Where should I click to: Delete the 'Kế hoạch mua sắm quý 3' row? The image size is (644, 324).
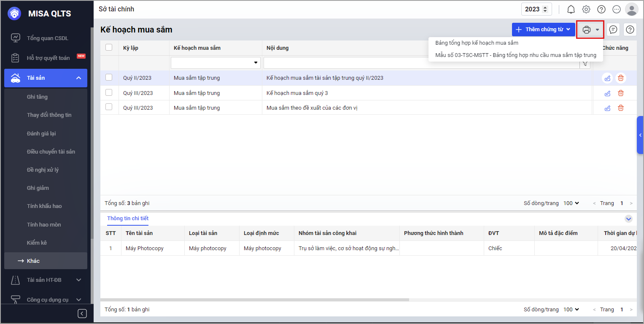621,93
